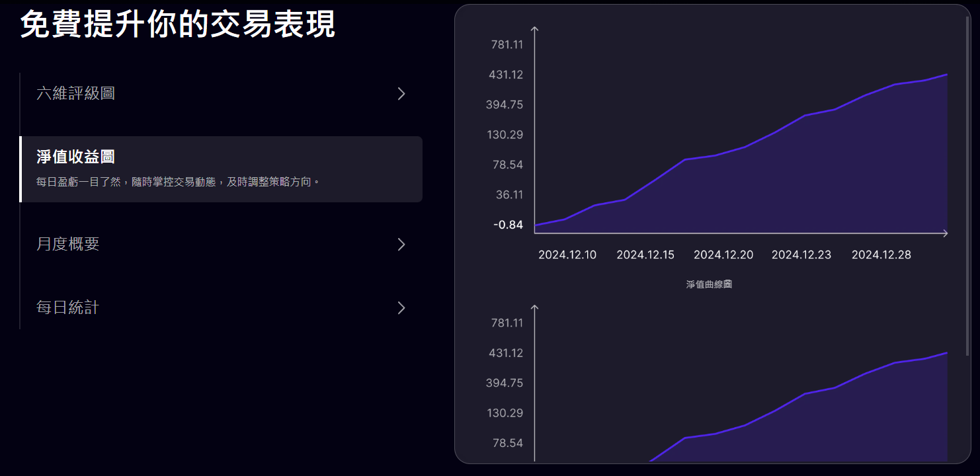This screenshot has width=980, height=476.
Task: Expand the chevron beside 每日統計
Action: click(x=401, y=308)
